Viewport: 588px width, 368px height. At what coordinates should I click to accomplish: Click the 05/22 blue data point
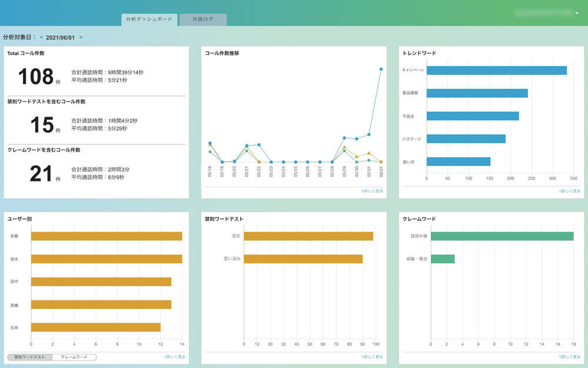click(259, 145)
